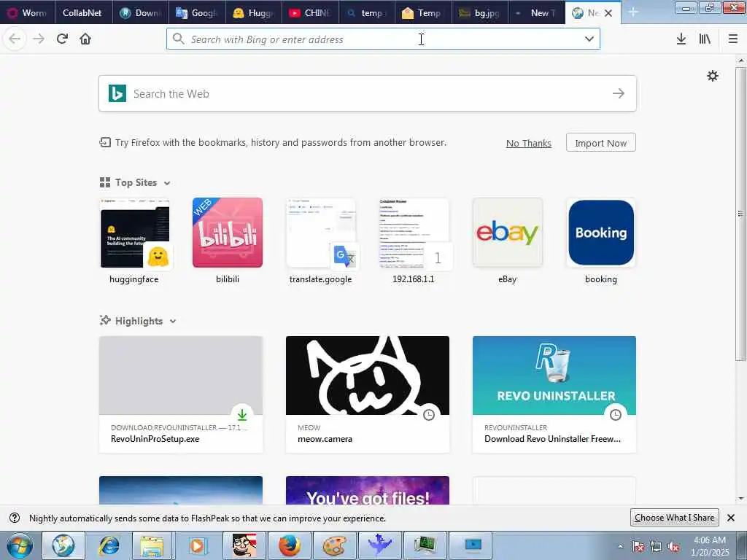Open the hamburger application menu

pos(733,39)
